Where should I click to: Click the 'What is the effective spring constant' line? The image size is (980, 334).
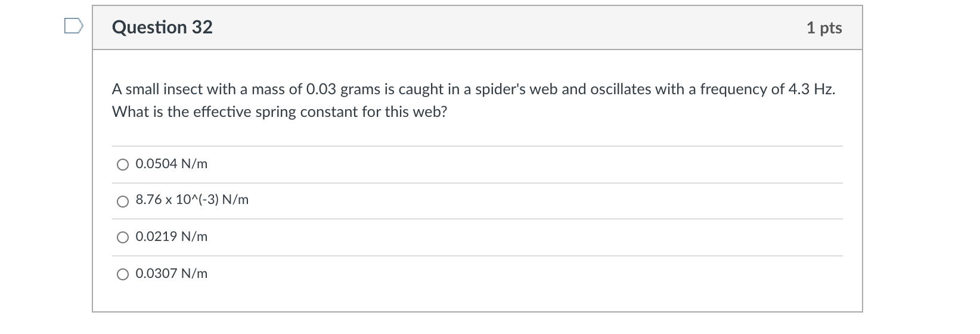[279, 112]
